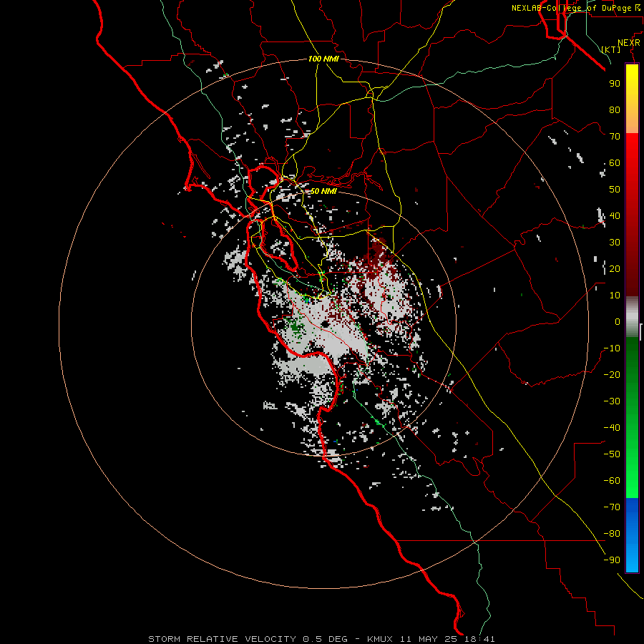This screenshot has height=644, width=644.
Task: Click the negative 40 scale label
Action: point(612,428)
